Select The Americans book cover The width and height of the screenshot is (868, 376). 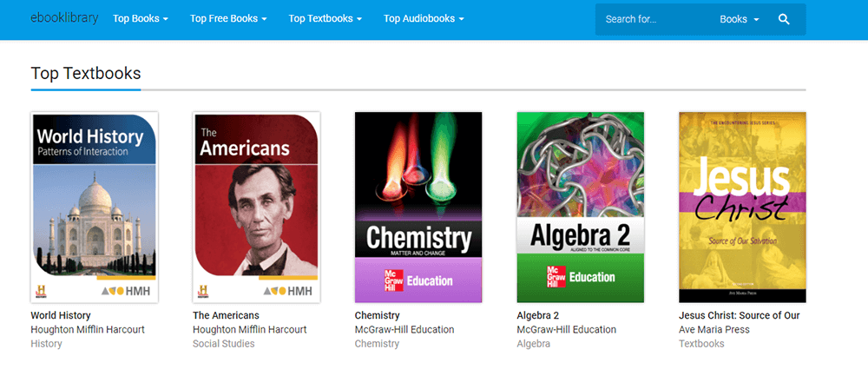pos(256,208)
